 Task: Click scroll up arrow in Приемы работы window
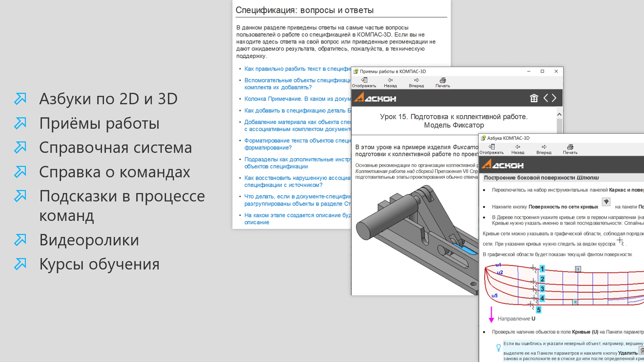(559, 115)
